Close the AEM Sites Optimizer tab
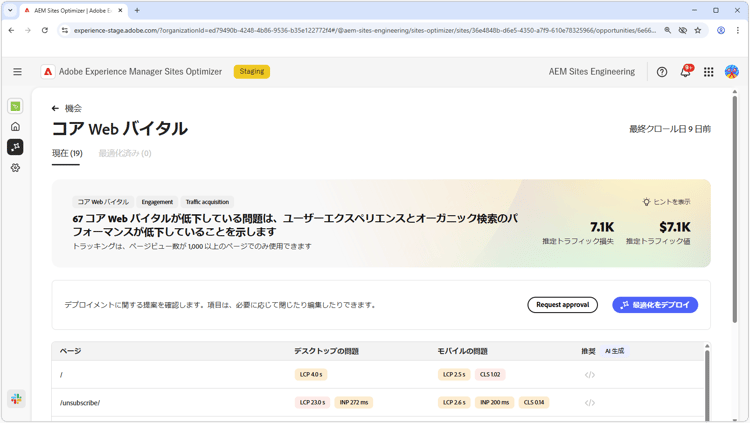The width and height of the screenshot is (750, 423). tap(121, 10)
